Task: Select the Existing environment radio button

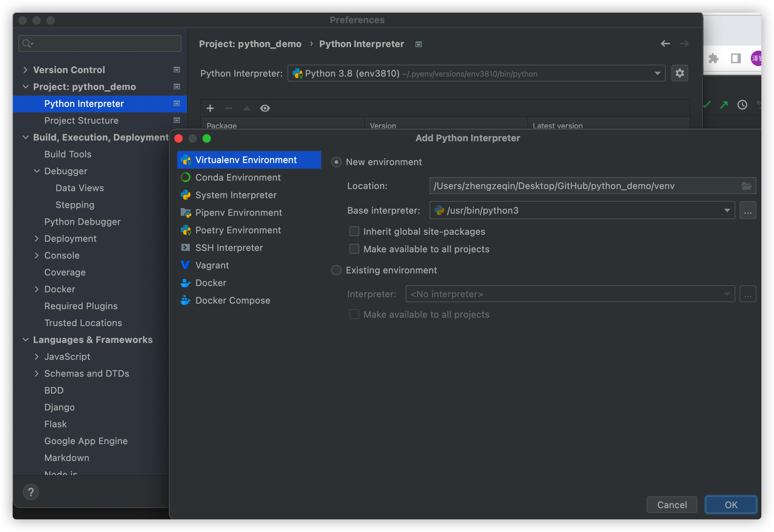Action: (x=336, y=270)
